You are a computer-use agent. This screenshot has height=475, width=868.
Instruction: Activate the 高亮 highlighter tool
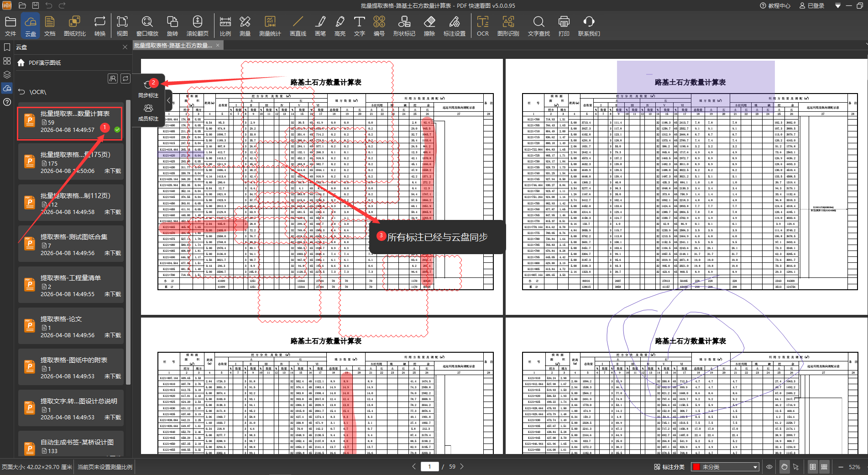click(x=340, y=26)
